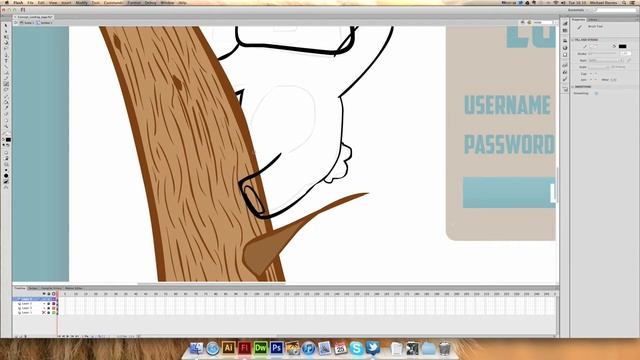The width and height of the screenshot is (640, 360).
Task: Open the Flash app in the Dock
Action: [244, 348]
